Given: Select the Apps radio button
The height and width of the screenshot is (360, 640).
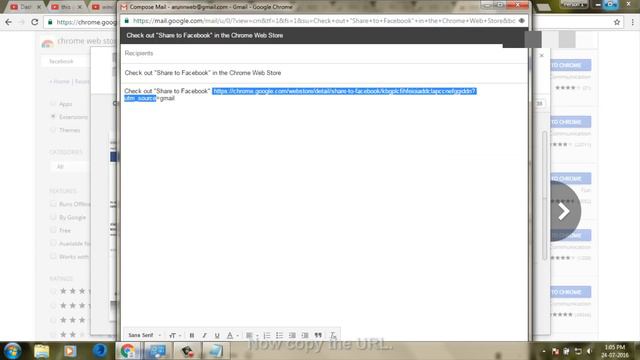Looking at the screenshot, I should (x=53, y=104).
